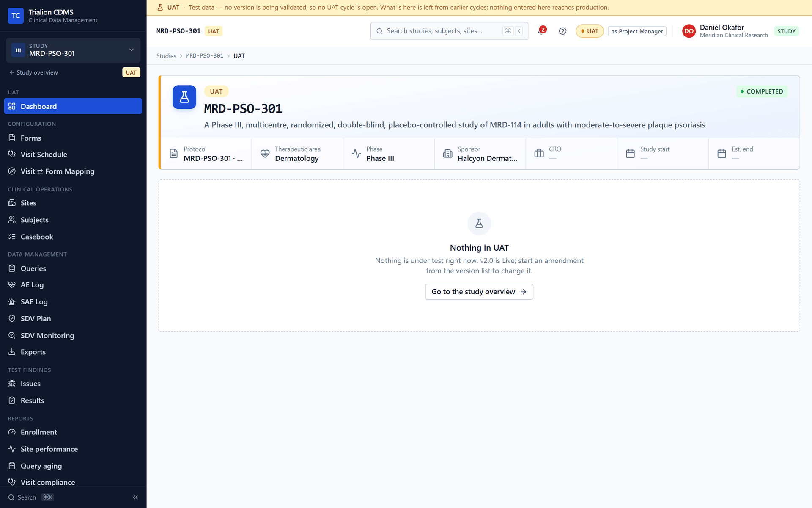
Task: Click the Studies breadcrumb link
Action: [x=166, y=56]
